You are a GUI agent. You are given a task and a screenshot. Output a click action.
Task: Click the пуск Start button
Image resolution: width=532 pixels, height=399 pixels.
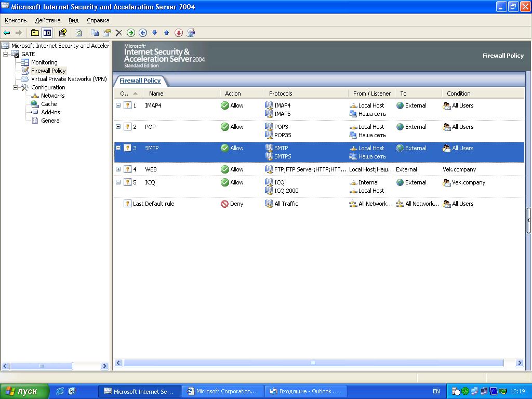(24, 391)
